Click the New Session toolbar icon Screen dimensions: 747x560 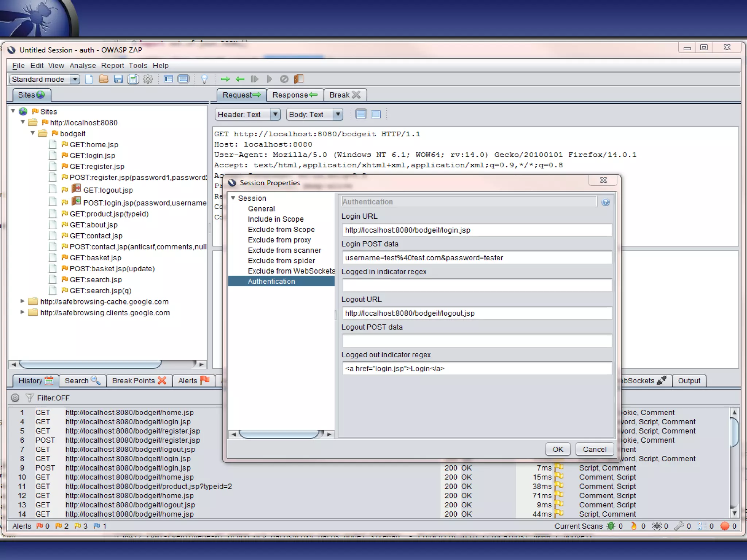(x=89, y=79)
